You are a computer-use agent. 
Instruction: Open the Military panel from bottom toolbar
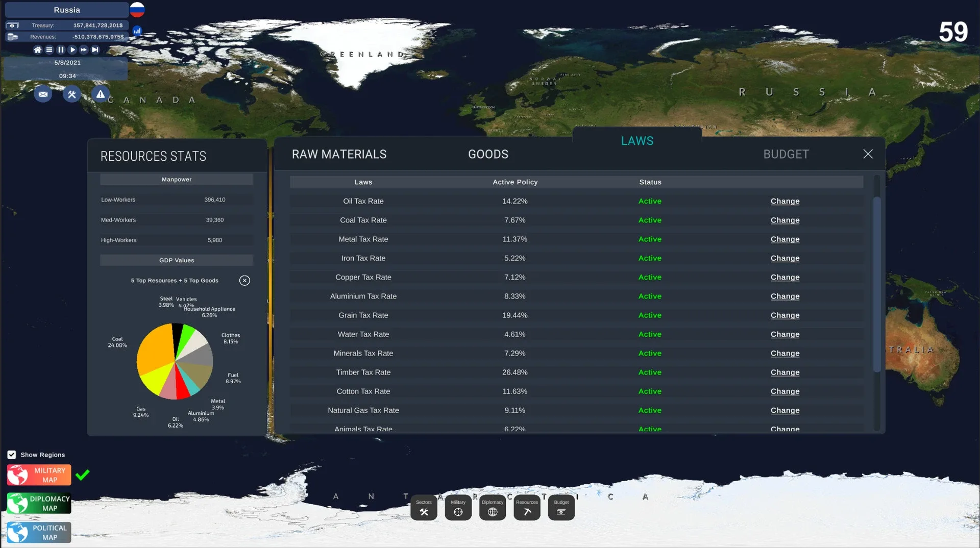click(458, 508)
